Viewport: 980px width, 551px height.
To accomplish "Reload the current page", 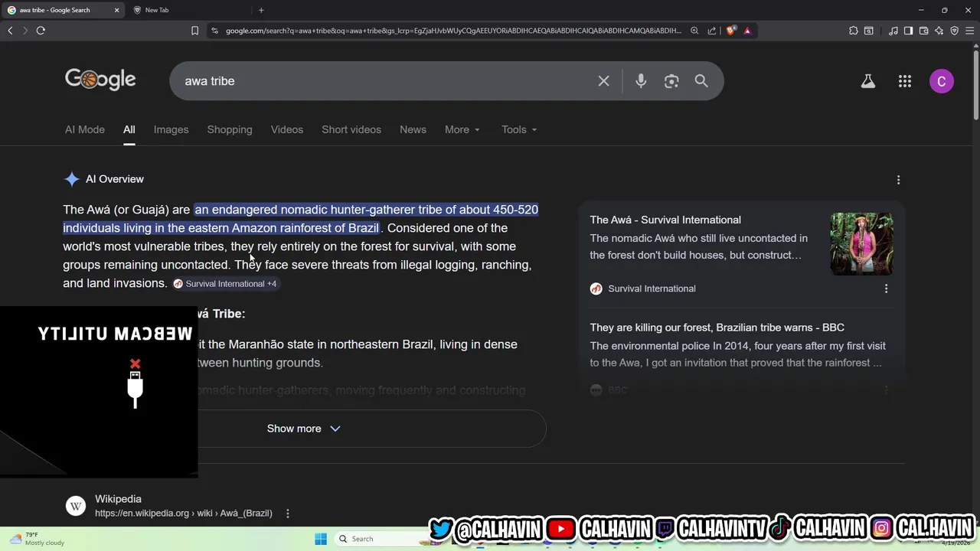I will click(x=41, y=31).
